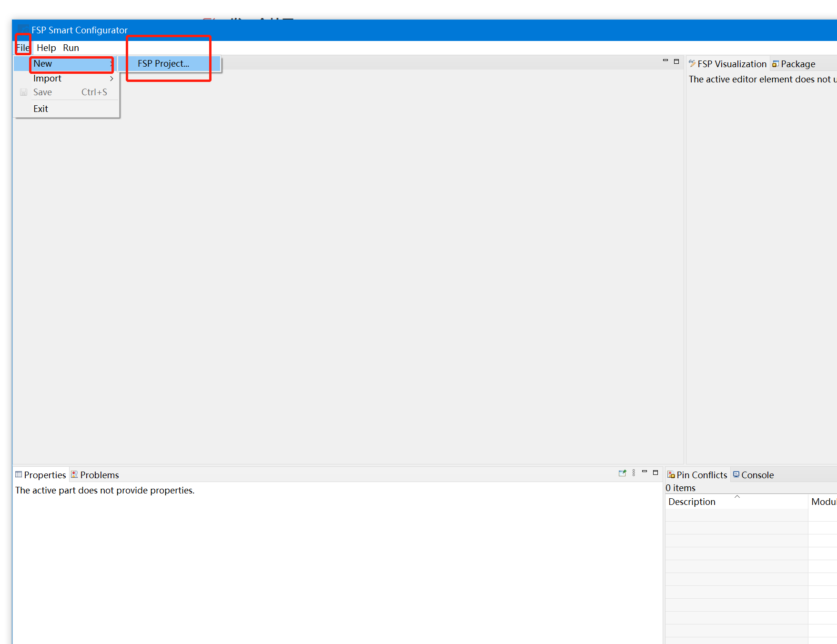Screen dimensions: 837x644
Task: Minimize the editor area
Action: pos(666,60)
